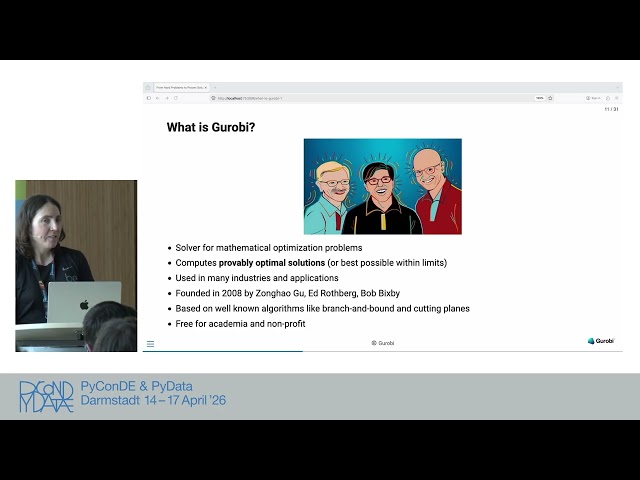Click 'Free for academia and non-profit' bullet
This screenshot has height=480, width=640.
coord(240,324)
